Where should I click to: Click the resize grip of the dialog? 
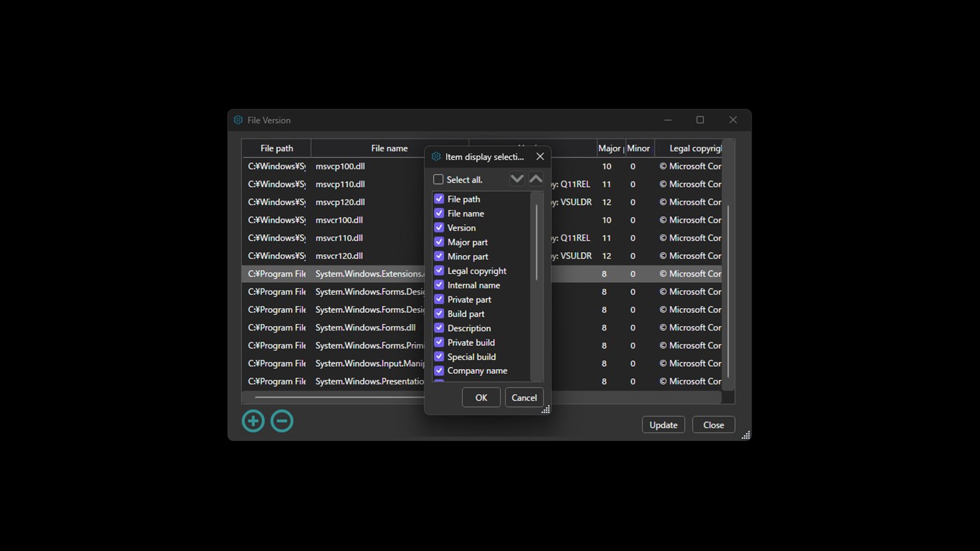coord(546,409)
